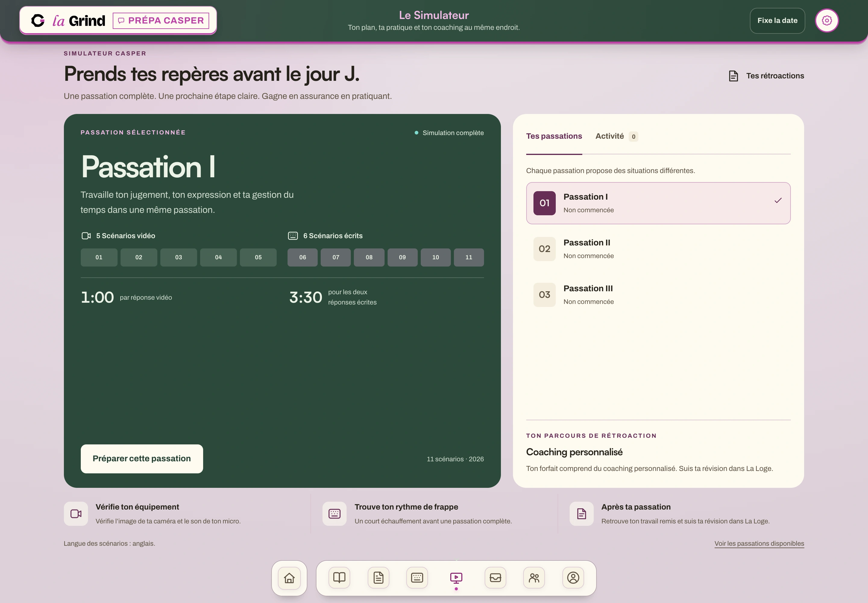Click written scenario chip 10
The height and width of the screenshot is (603, 868).
436,258
